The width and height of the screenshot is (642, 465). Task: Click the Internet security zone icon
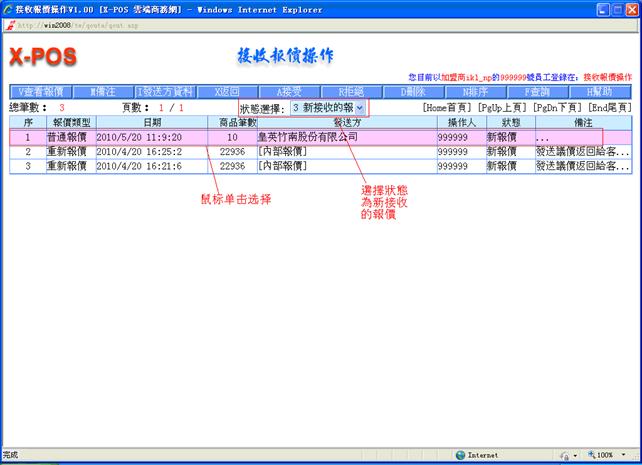coord(460,455)
